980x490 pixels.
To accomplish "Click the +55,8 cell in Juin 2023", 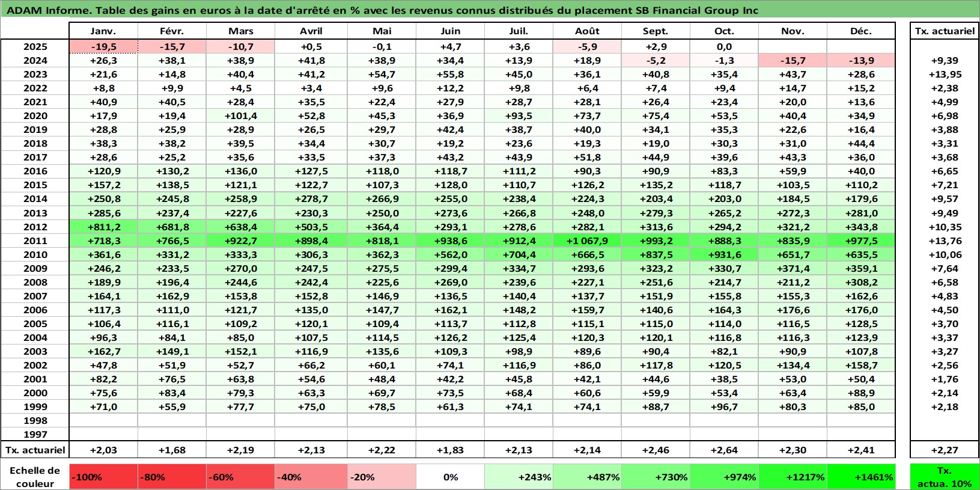I will [450, 75].
